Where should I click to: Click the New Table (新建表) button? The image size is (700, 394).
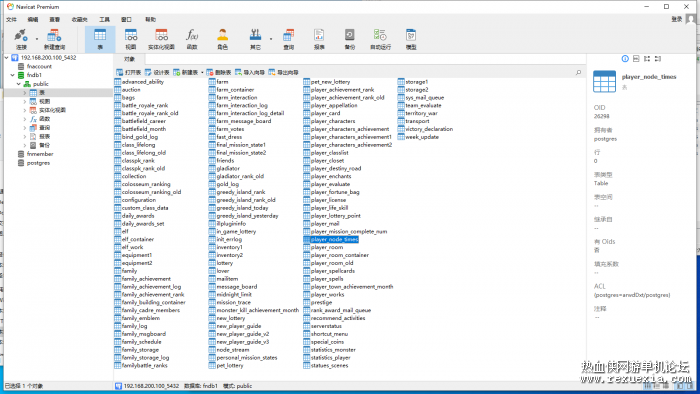click(186, 72)
